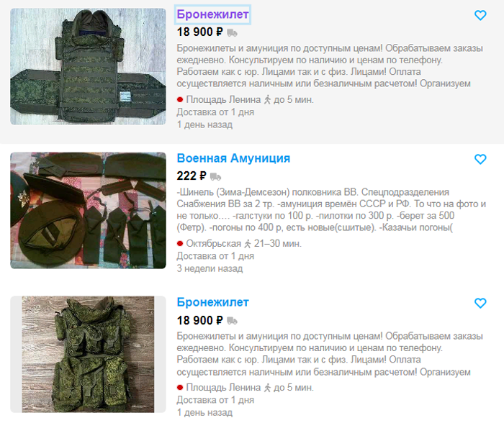Open the Военная Амуниция listing title

(x=233, y=158)
